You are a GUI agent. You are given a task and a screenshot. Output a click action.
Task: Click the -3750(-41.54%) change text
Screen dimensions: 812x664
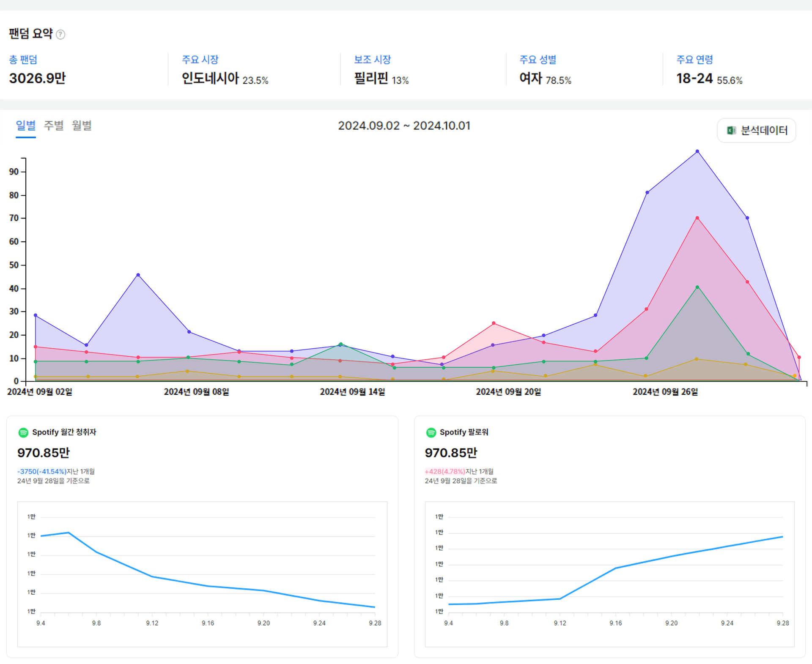(41, 471)
